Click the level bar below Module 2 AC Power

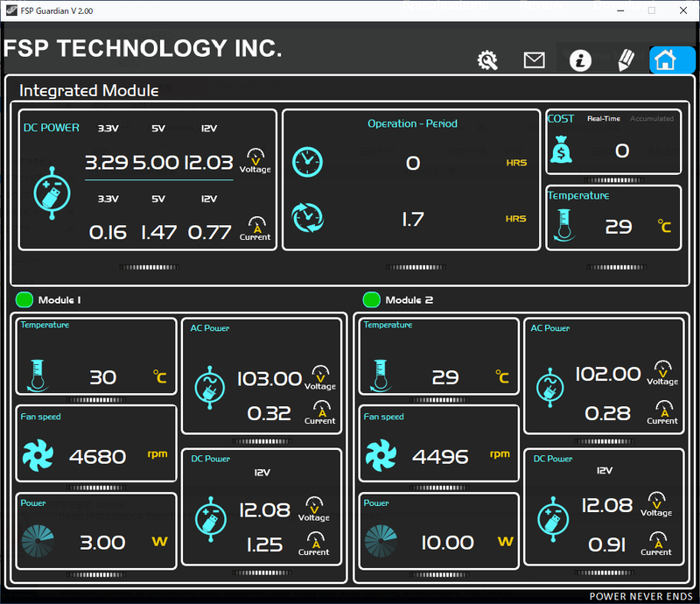[x=604, y=441]
